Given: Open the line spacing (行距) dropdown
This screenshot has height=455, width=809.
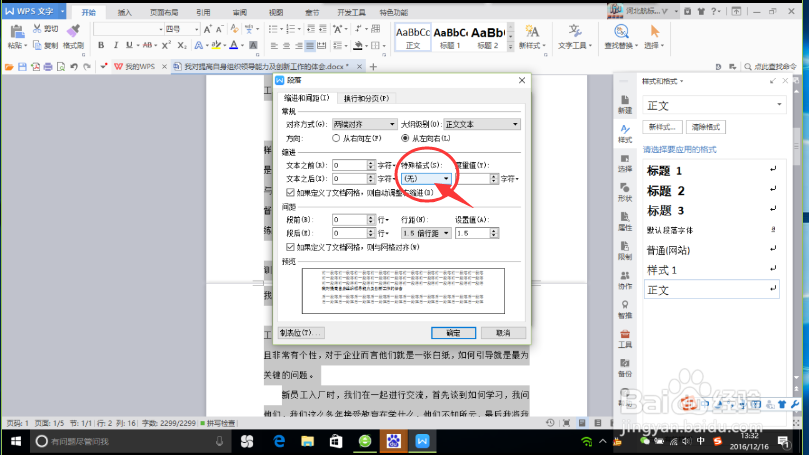Looking at the screenshot, I should click(426, 233).
